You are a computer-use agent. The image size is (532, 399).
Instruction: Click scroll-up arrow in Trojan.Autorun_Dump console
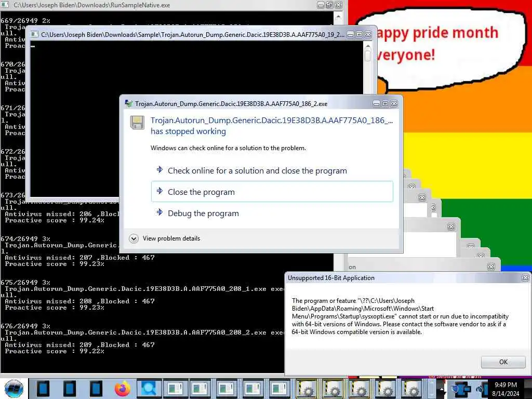tap(368, 46)
